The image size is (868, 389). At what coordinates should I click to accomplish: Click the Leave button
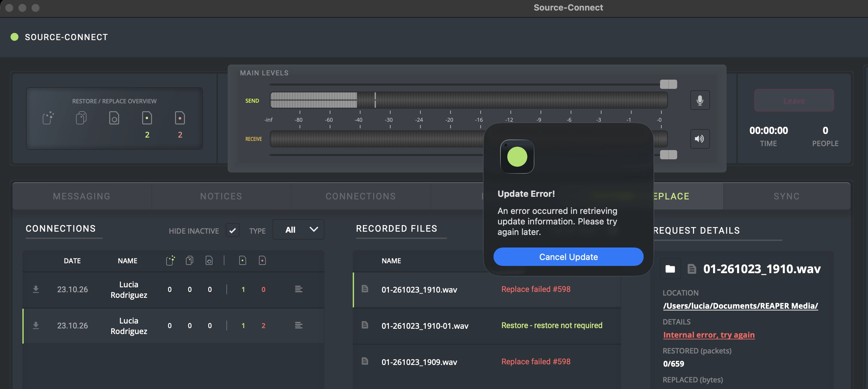tap(794, 100)
